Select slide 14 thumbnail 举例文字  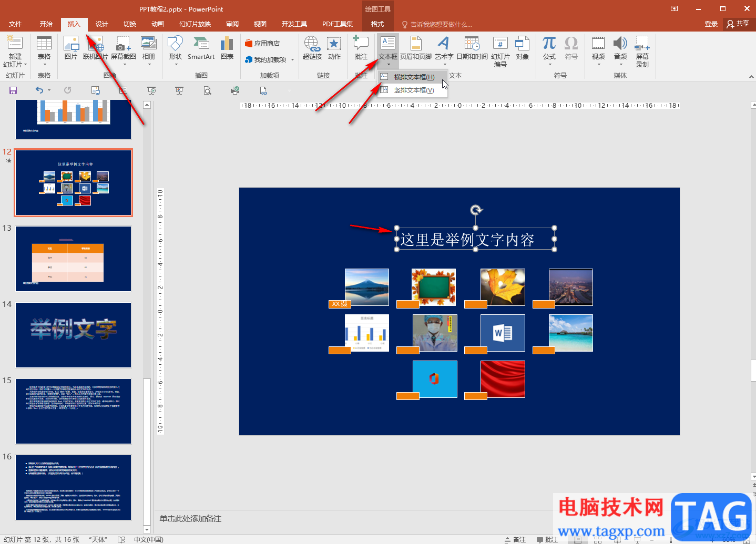[x=73, y=335]
